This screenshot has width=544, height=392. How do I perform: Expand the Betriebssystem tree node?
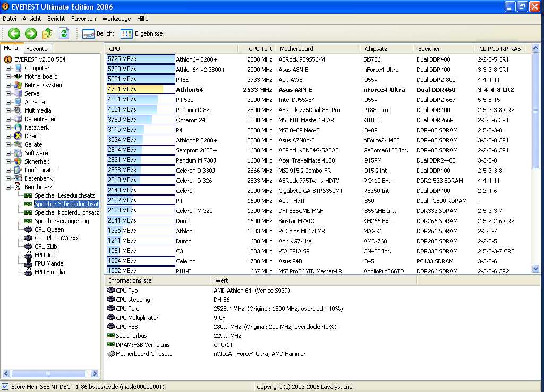[8, 85]
